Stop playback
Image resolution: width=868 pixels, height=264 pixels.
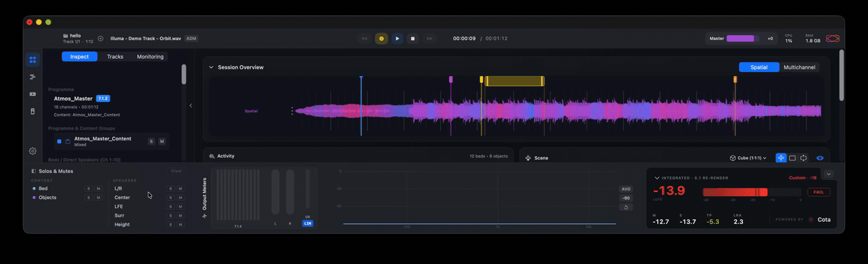413,39
